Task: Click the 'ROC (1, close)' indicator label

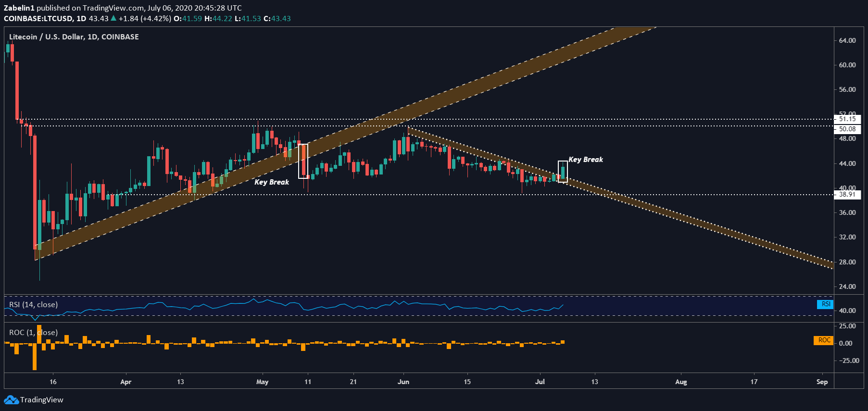Action: coord(34,333)
